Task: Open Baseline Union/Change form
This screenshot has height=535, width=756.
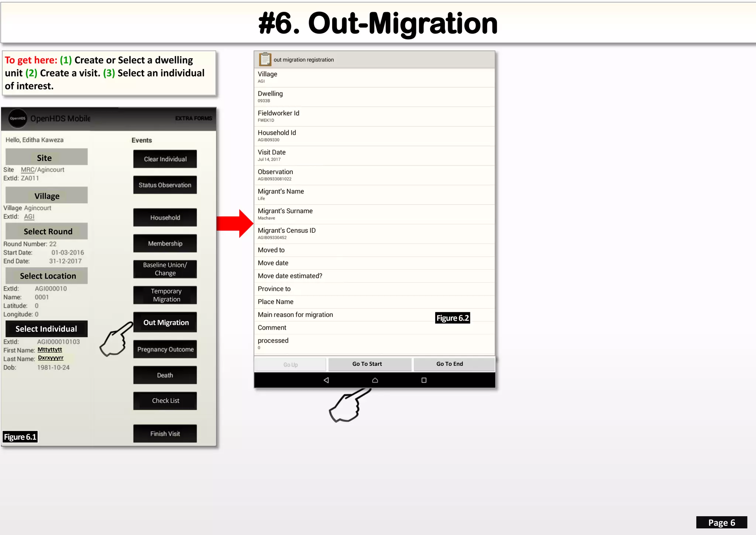Action: (x=165, y=269)
